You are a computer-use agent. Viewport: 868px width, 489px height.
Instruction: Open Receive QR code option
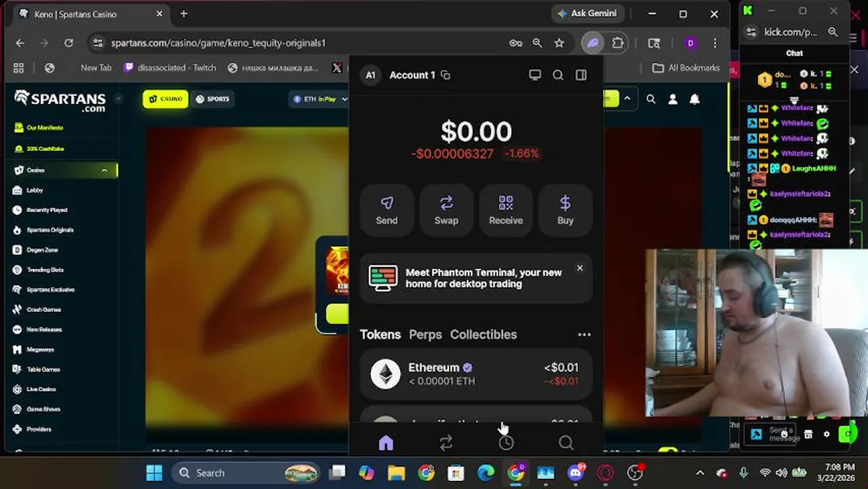click(x=506, y=211)
